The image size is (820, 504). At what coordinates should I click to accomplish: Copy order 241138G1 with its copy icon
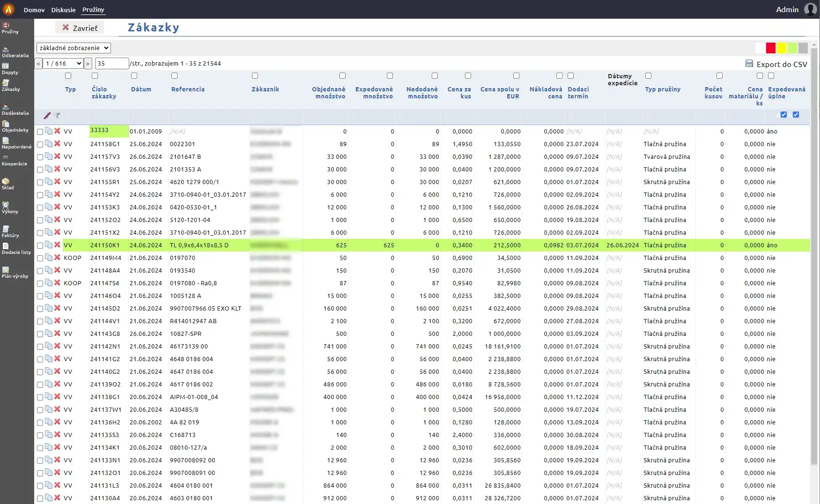point(49,397)
